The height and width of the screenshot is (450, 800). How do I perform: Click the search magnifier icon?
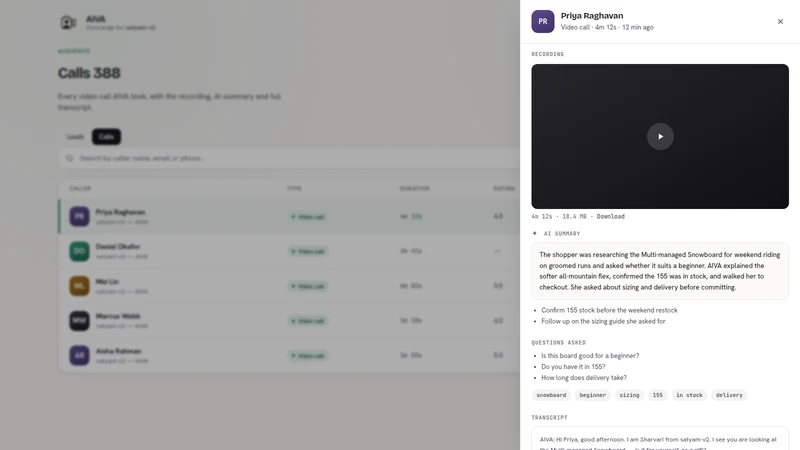(x=69, y=158)
